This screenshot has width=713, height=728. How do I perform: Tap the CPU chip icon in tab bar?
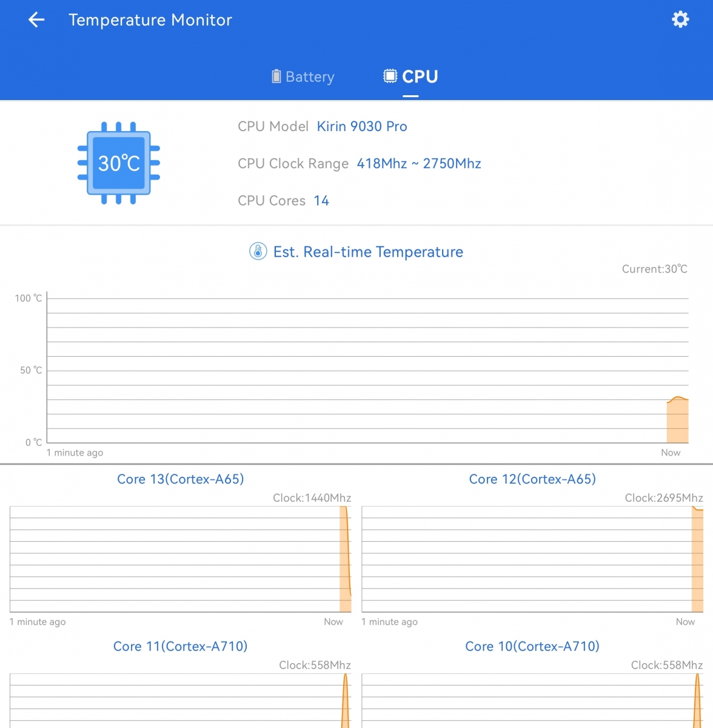(390, 76)
